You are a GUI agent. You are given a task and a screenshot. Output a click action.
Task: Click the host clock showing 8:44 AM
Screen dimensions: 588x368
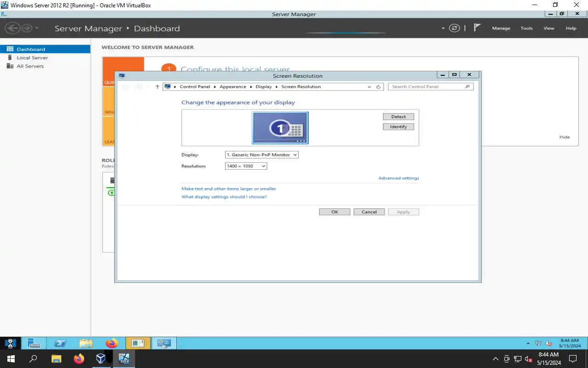pos(548,359)
